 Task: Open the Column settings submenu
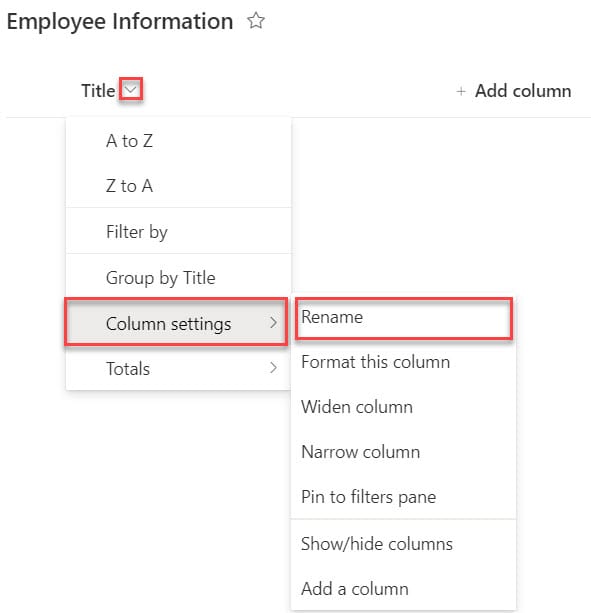coord(176,323)
